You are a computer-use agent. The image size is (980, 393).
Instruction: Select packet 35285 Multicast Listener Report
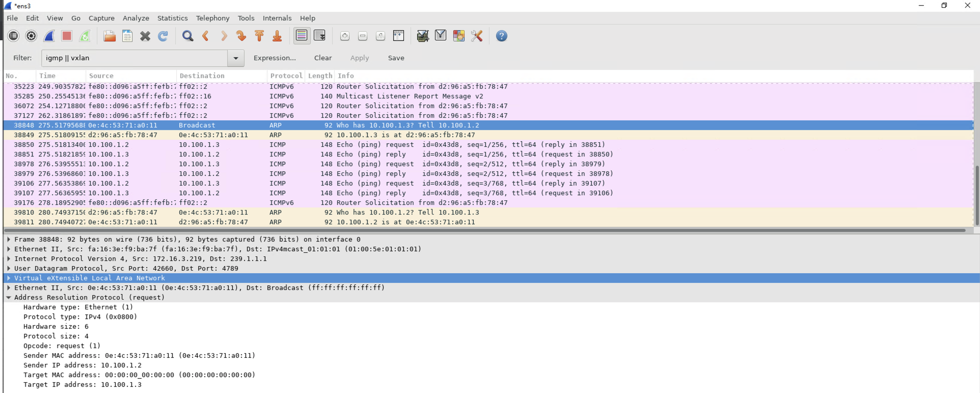click(x=488, y=96)
